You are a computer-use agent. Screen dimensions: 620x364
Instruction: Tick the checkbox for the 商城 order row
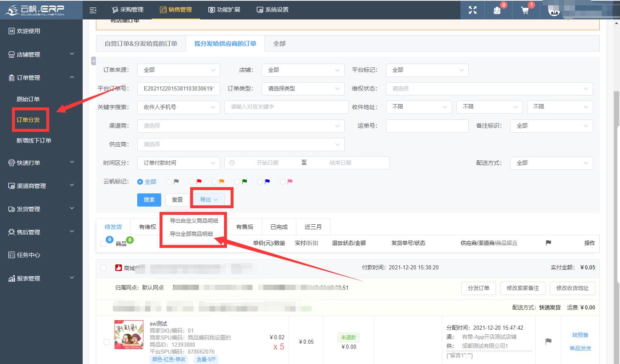103,268
